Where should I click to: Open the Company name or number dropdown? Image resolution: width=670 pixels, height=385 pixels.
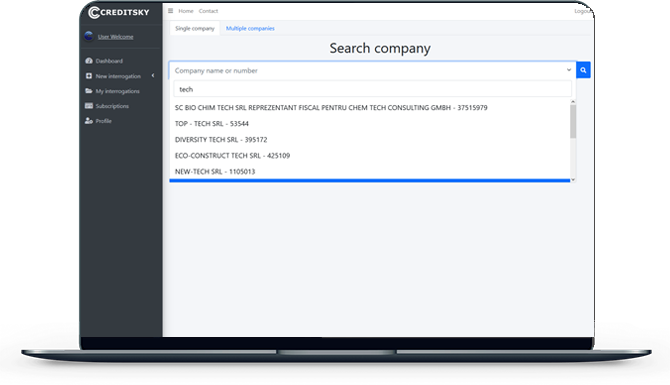pos(372,71)
